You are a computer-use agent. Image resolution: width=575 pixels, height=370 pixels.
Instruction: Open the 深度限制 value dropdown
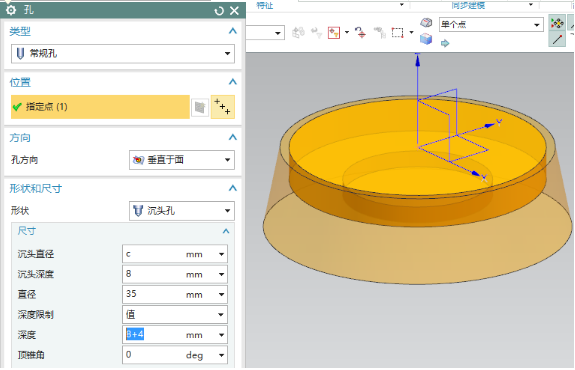[x=175, y=314]
